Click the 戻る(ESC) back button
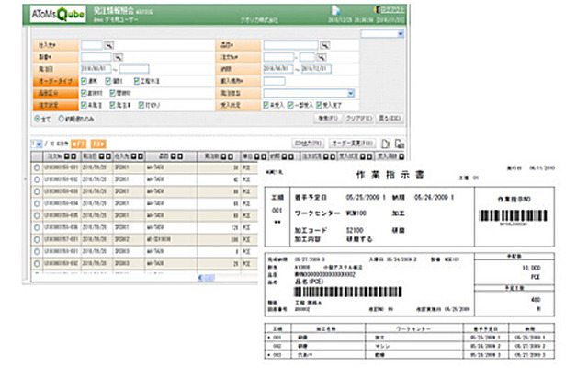 (390, 119)
